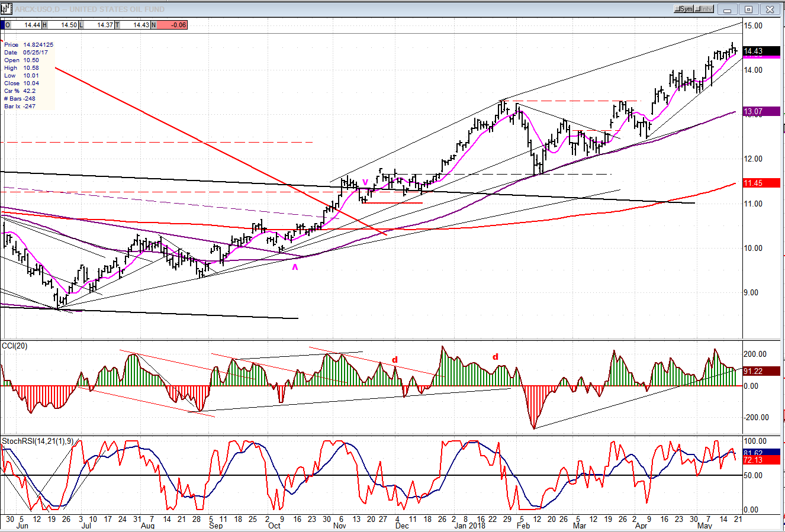785x532 pixels.
Task: Close the USO chart window
Action: pos(769,9)
